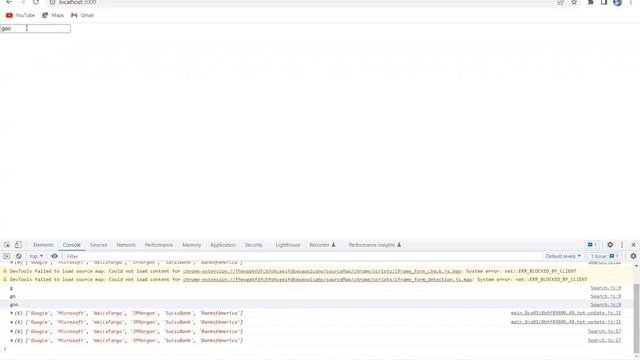Open the Default levels dropdown
This screenshot has height=360, width=640.
(x=563, y=256)
